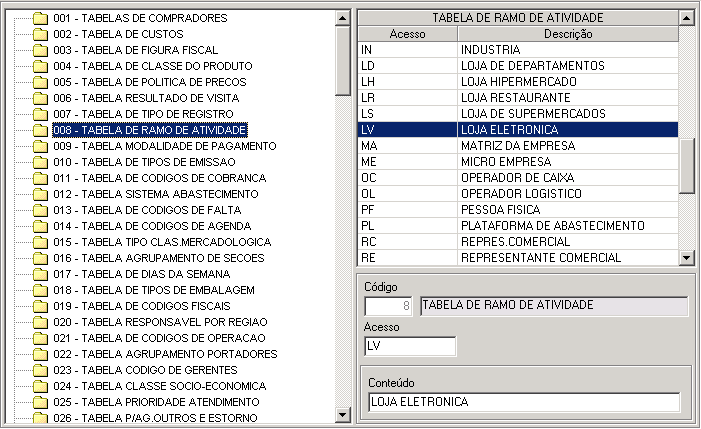Edit the Conteúdo text field
Image resolution: width=701 pixels, height=429 pixels.
click(x=522, y=402)
